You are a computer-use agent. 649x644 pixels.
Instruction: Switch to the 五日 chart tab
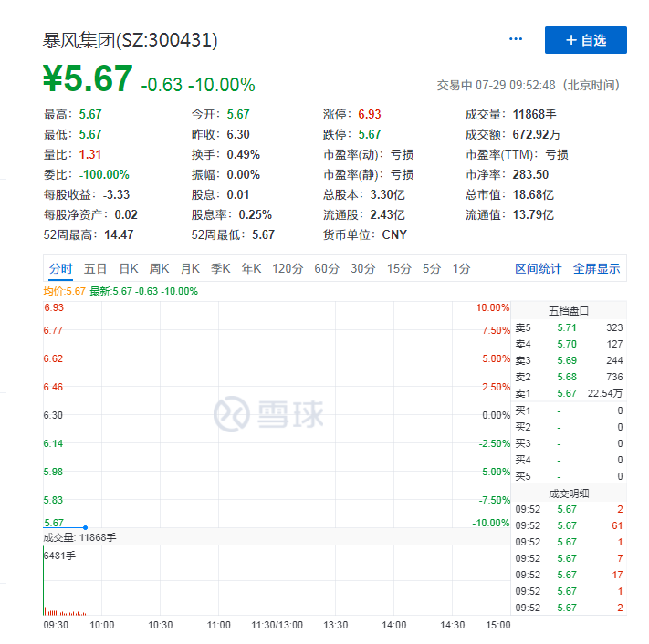(95, 268)
